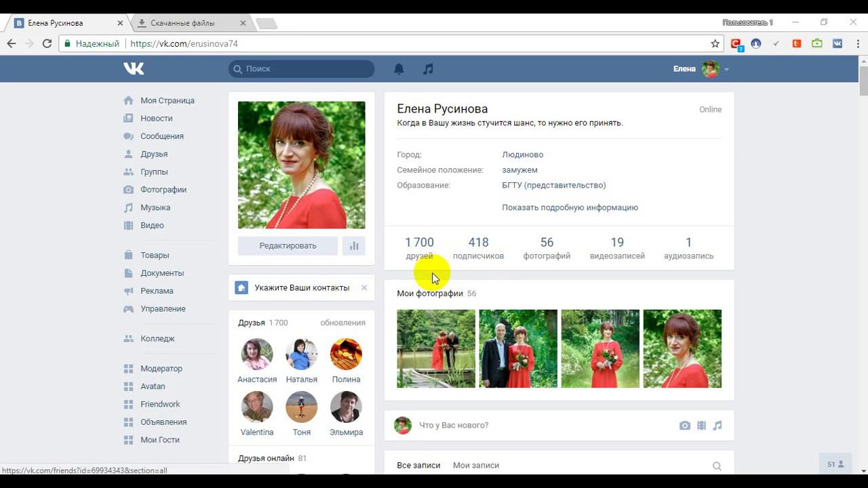This screenshot has height=488, width=868.
Task: Select Все записи wall tab
Action: pyautogui.click(x=418, y=466)
